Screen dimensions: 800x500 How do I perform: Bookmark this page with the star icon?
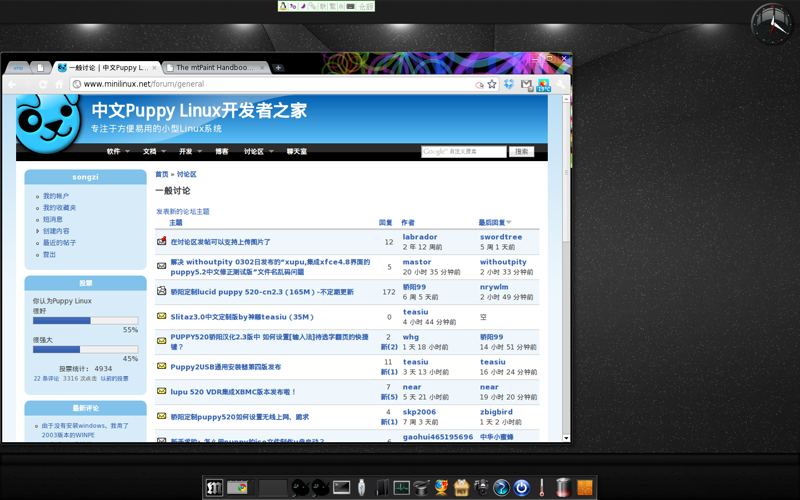pos(492,84)
